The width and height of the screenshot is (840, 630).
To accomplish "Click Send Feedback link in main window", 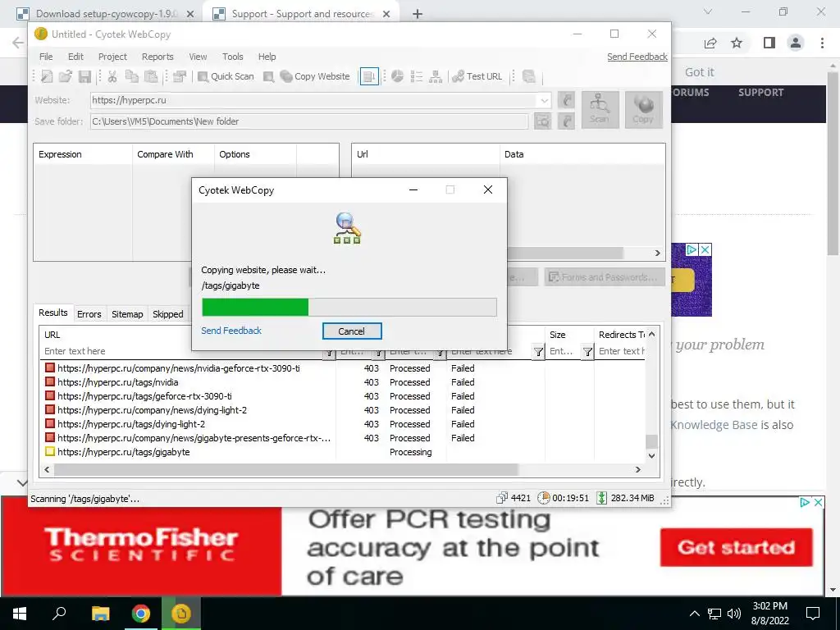I will (637, 57).
